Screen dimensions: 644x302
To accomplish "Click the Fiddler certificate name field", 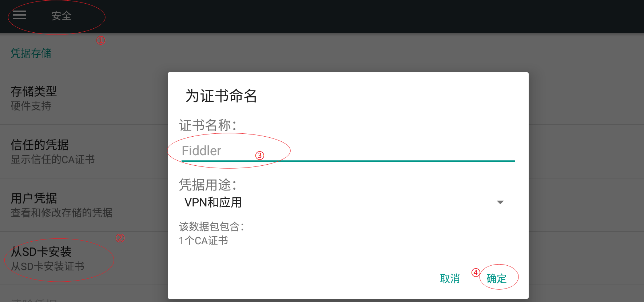I will click(x=348, y=151).
